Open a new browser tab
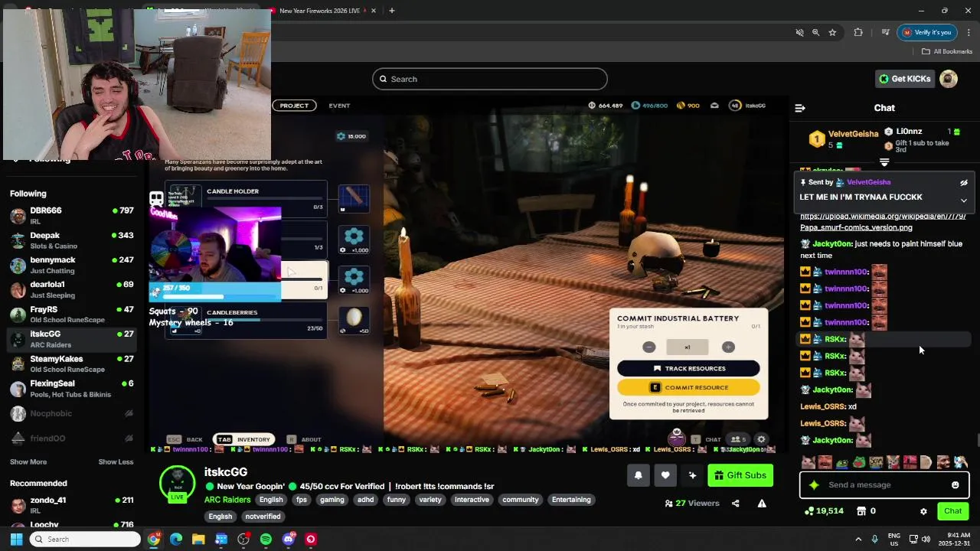980x551 pixels. [x=391, y=11]
